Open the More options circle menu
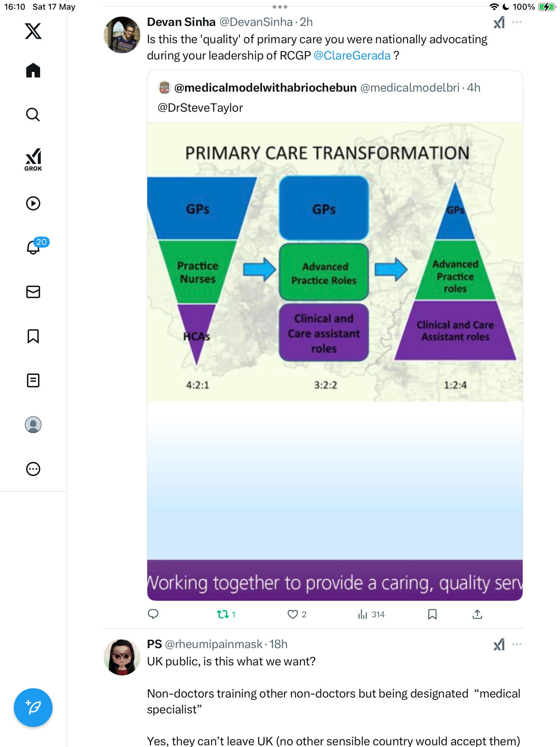Viewport: 560px width, 747px height. [x=33, y=469]
